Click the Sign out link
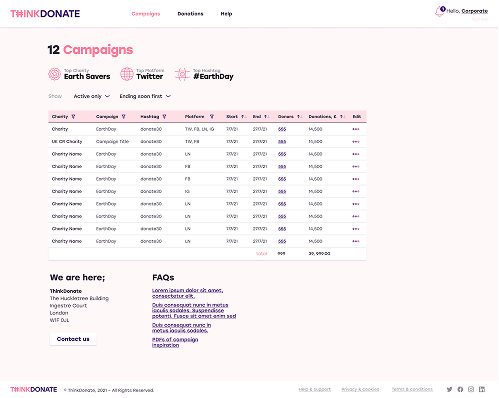Screen dimensions: 499x398 tap(480, 19)
